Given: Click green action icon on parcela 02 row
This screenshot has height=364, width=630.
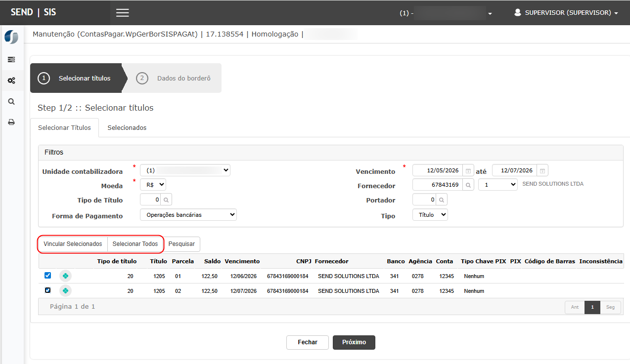Looking at the screenshot, I should tap(65, 291).
